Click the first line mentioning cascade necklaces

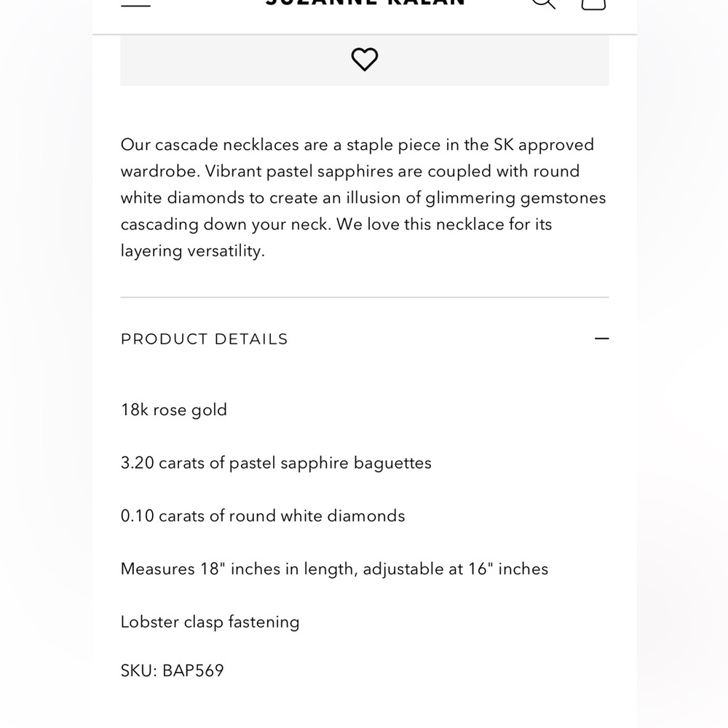[x=357, y=145]
